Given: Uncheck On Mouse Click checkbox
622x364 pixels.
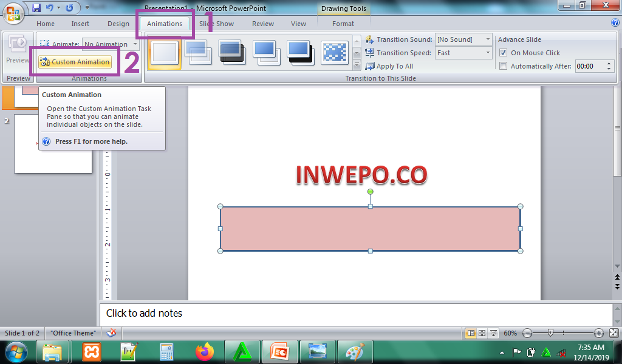Looking at the screenshot, I should [503, 53].
